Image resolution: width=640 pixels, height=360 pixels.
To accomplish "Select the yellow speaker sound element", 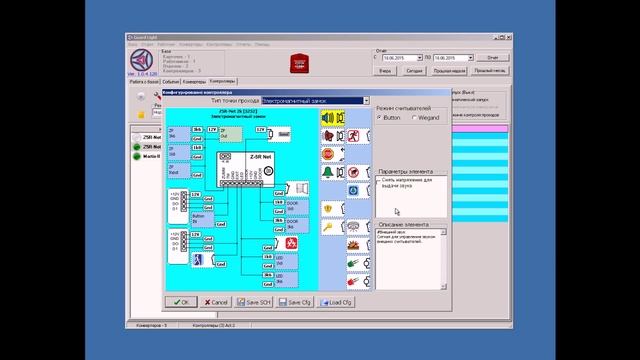I will [x=333, y=118].
